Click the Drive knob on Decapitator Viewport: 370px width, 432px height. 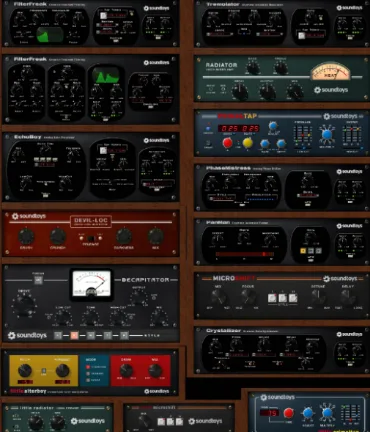tap(25, 305)
